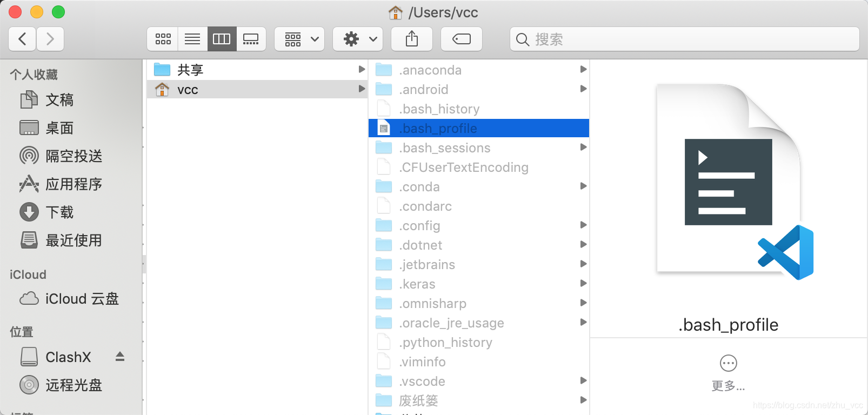
Task: Click the Share button
Action: coord(412,39)
